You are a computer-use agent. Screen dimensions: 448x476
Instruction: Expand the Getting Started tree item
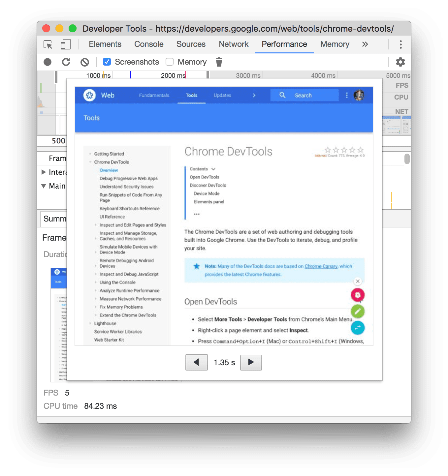pos(90,154)
